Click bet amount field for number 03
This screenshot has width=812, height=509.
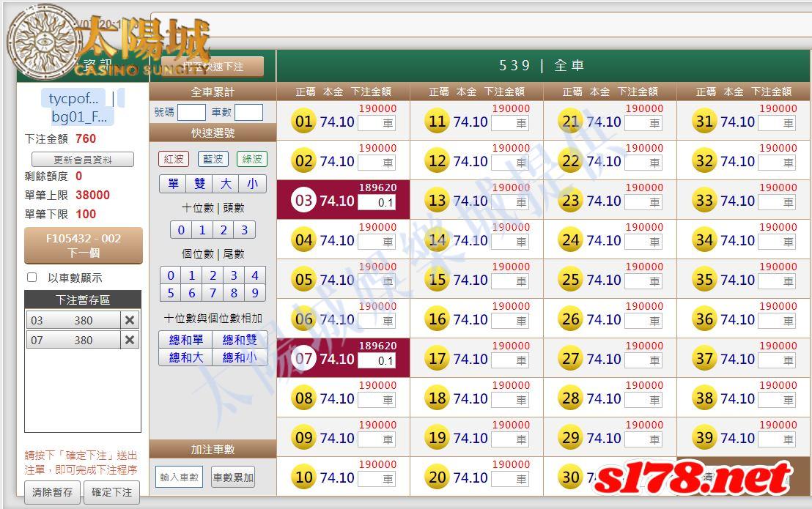(x=377, y=202)
